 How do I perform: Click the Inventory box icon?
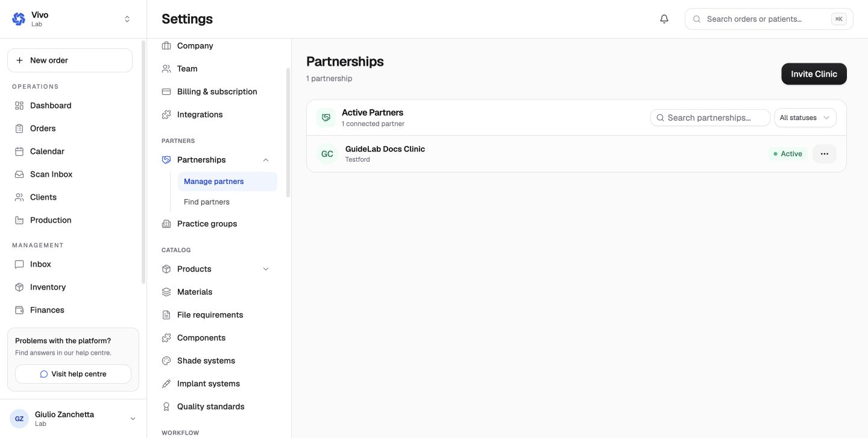pos(19,287)
